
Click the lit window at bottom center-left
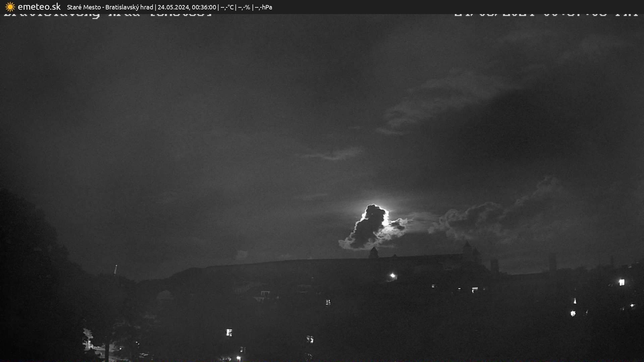(x=229, y=333)
